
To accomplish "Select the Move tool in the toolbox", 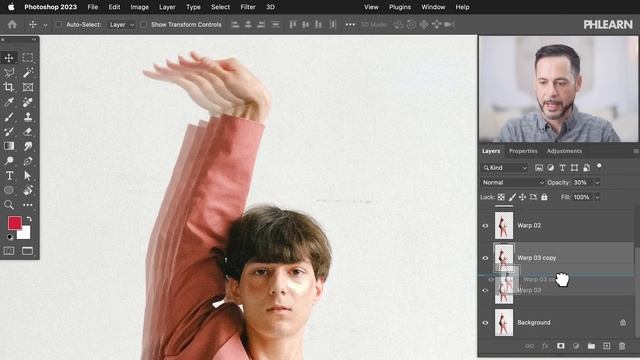I will click(x=9, y=58).
